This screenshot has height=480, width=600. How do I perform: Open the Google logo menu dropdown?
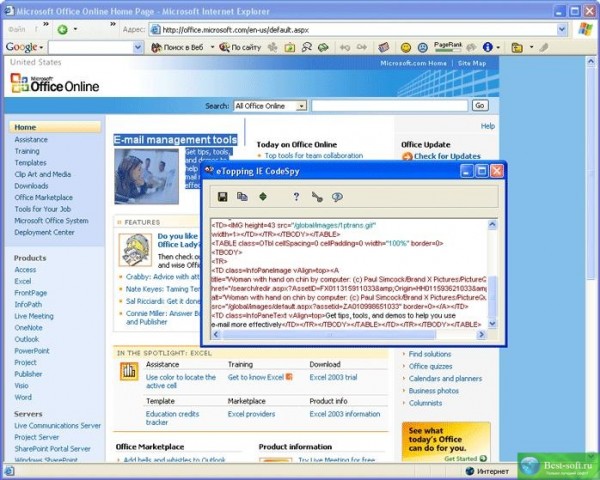point(41,48)
